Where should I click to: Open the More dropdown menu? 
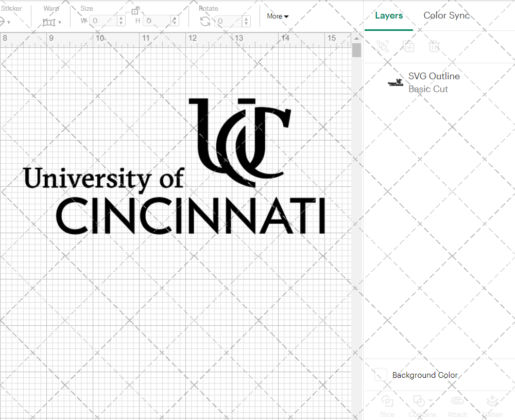coord(278,16)
